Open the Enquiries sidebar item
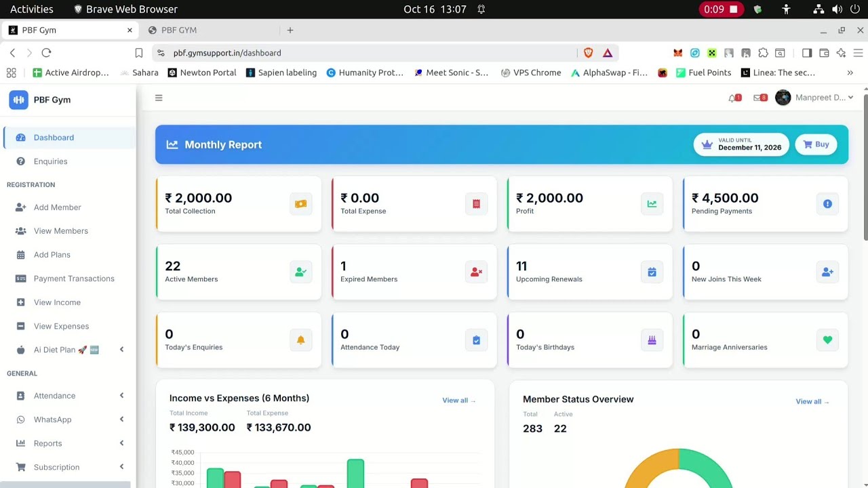Screen dimensions: 868x488 (x=69, y=161)
